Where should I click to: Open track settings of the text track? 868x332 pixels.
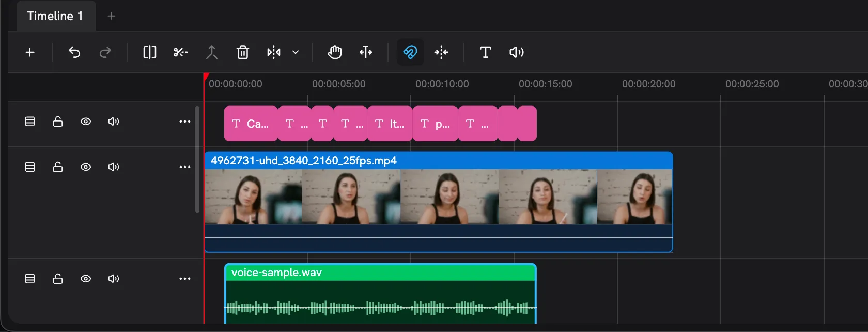[30, 122]
